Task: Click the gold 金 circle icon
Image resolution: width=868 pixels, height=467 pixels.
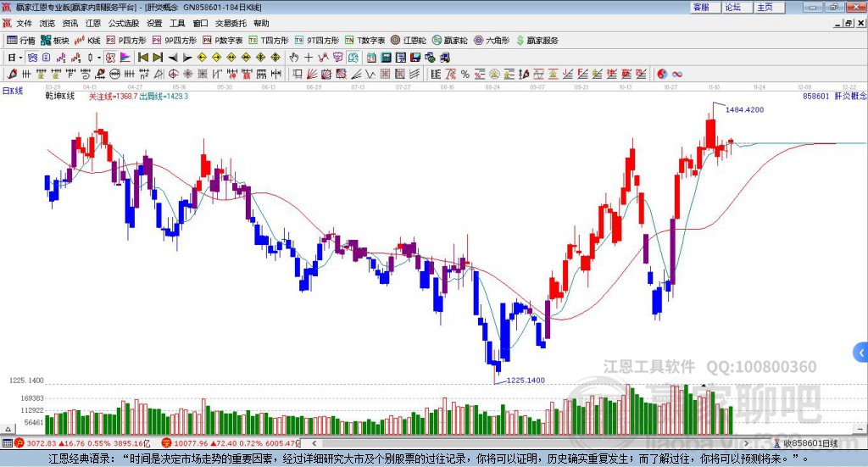Action: click(x=494, y=74)
